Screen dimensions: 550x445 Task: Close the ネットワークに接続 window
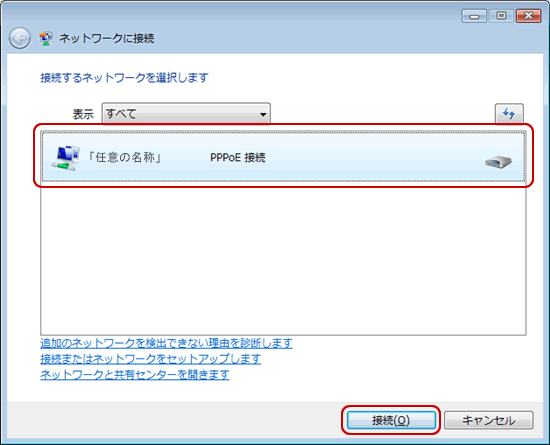[529, 16]
